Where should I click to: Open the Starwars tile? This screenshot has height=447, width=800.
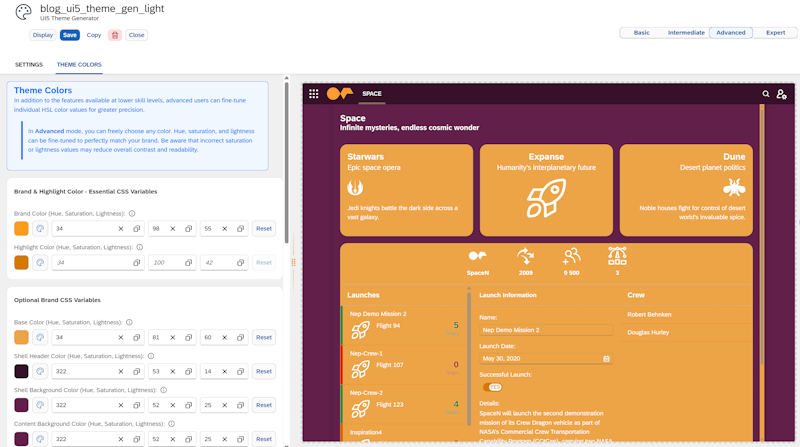coord(406,190)
